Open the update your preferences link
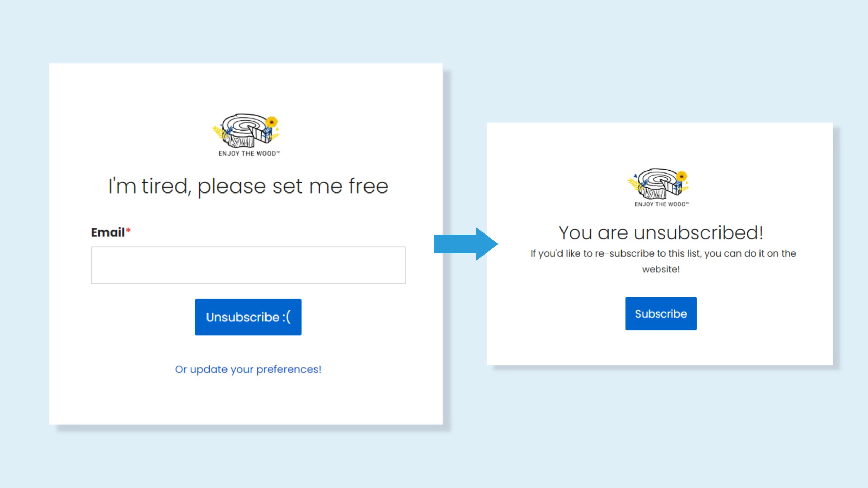This screenshot has height=488, width=868. [x=248, y=369]
